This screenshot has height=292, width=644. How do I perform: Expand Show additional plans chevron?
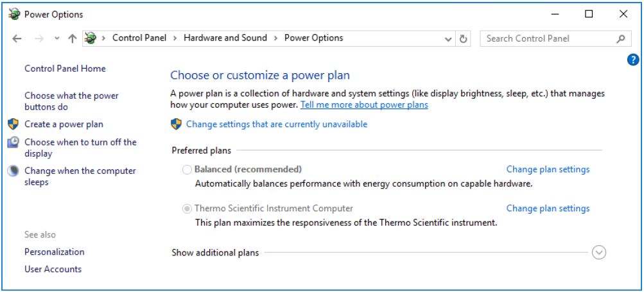click(x=598, y=252)
